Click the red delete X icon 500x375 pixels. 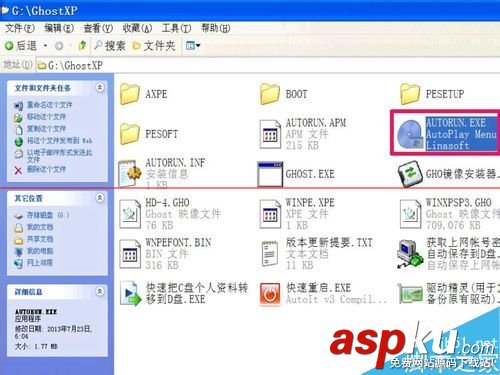point(18,170)
